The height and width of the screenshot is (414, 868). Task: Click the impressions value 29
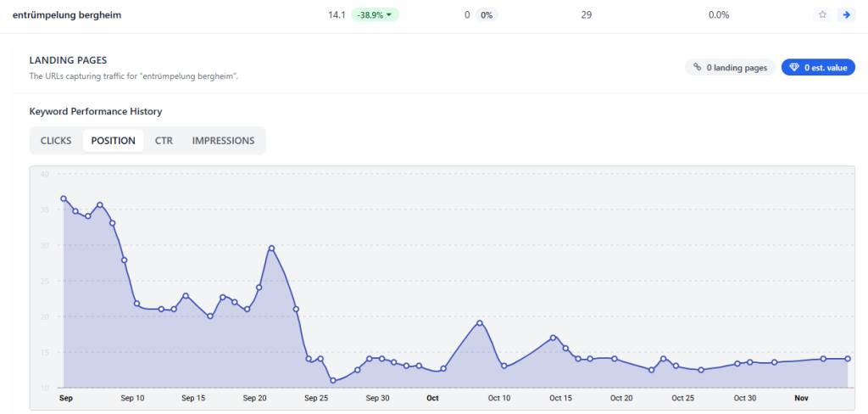coord(587,15)
